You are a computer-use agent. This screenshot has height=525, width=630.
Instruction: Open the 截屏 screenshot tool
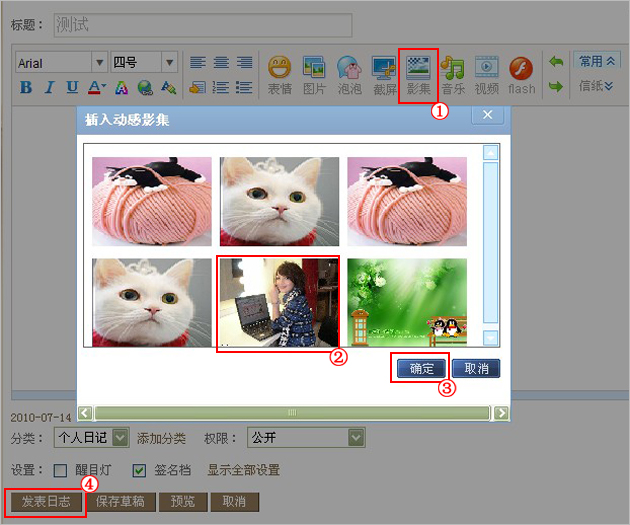point(385,76)
